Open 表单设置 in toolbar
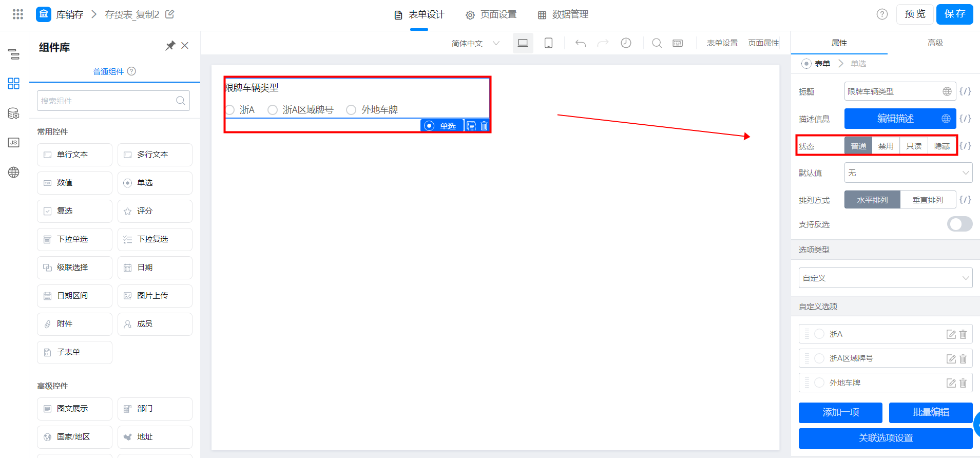The height and width of the screenshot is (458, 980). pyautogui.click(x=722, y=43)
